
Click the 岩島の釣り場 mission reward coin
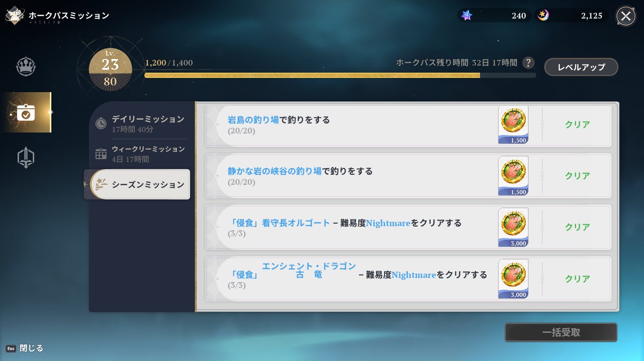pos(513,121)
